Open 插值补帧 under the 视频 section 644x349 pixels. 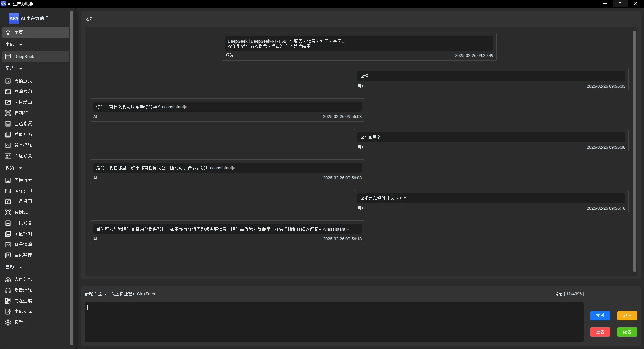[23, 234]
